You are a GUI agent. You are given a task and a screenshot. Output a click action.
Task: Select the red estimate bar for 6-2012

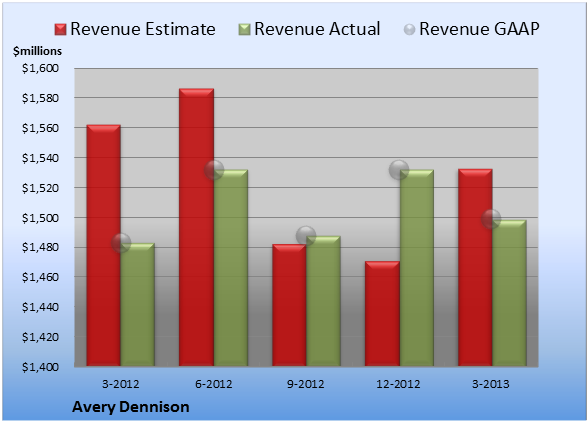tap(196, 227)
